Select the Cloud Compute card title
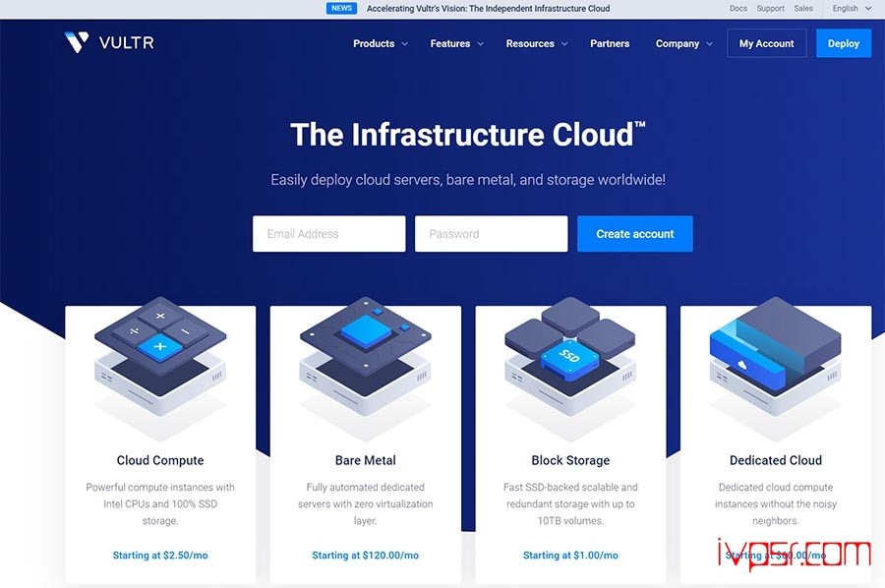Screen dimensions: 885x588 [x=160, y=460]
